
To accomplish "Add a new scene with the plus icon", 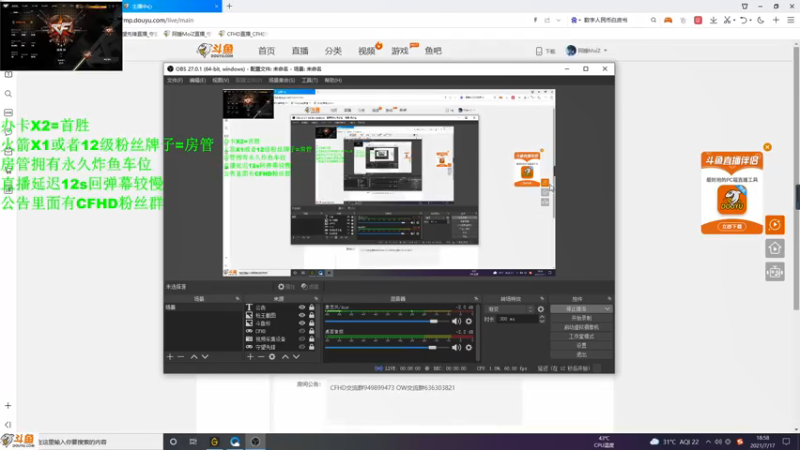I will (x=170, y=357).
